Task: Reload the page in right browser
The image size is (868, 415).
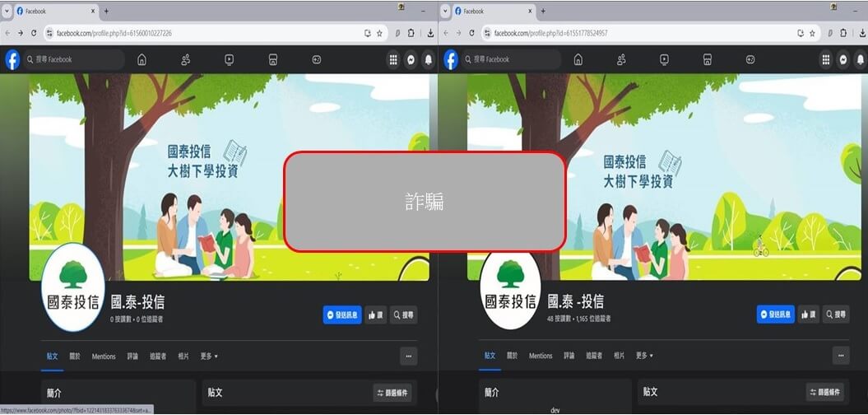Action: click(x=471, y=33)
